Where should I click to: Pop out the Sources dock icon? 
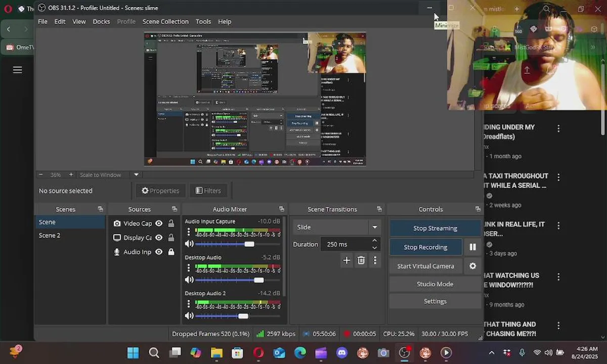point(175,209)
